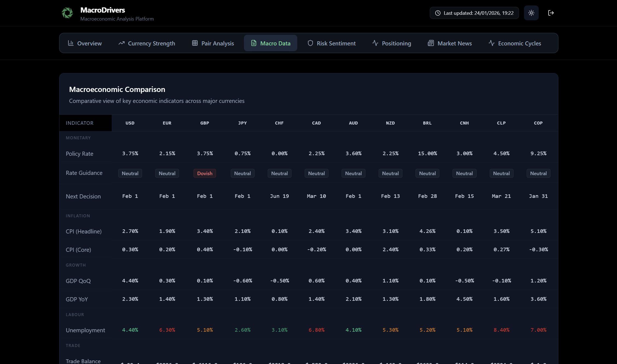
Task: Click the MacroDrivers swirl logo icon
Action: tap(67, 13)
